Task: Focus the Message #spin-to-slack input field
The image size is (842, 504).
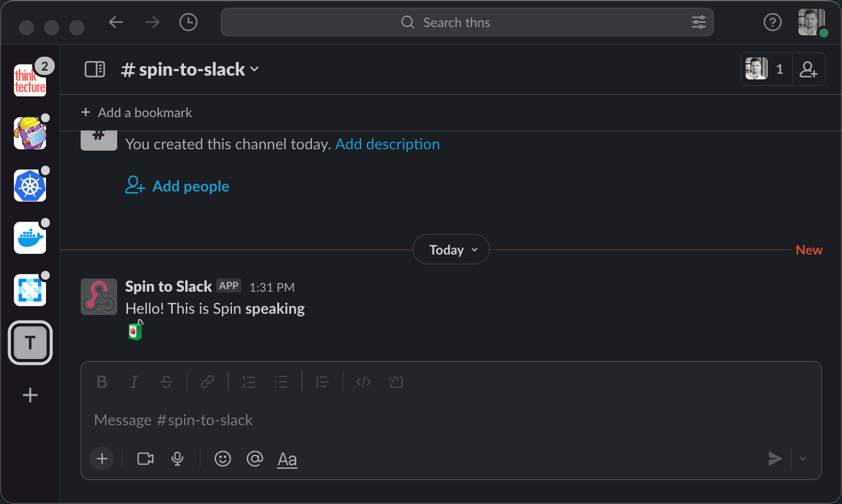Action: (x=441, y=420)
